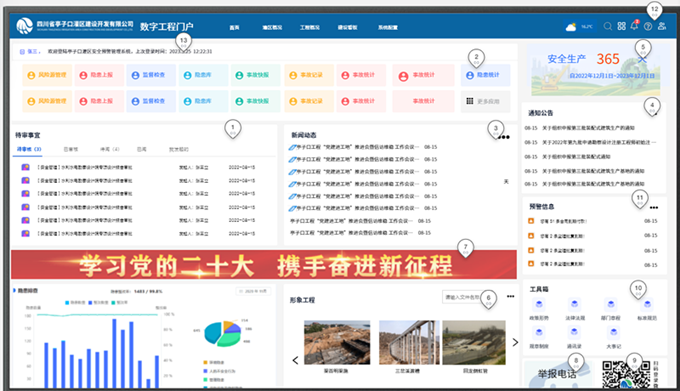Show previous photos with left arrow
The height and width of the screenshot is (391, 680).
click(x=295, y=360)
